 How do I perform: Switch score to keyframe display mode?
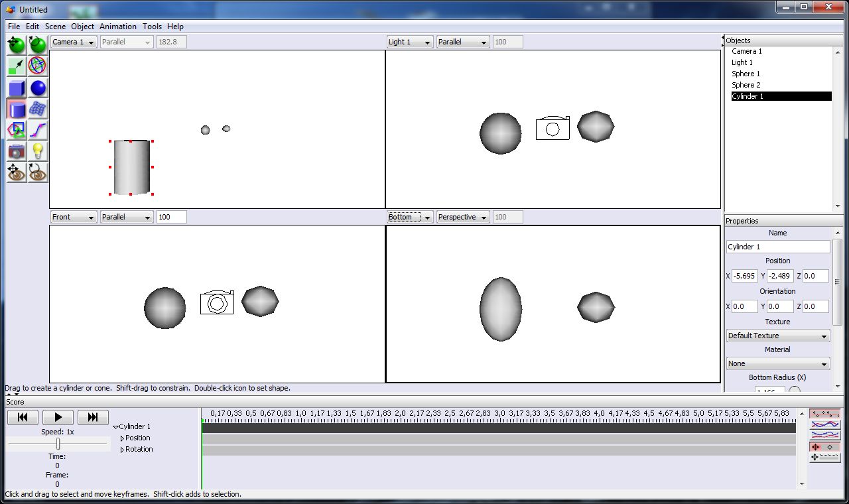point(824,414)
